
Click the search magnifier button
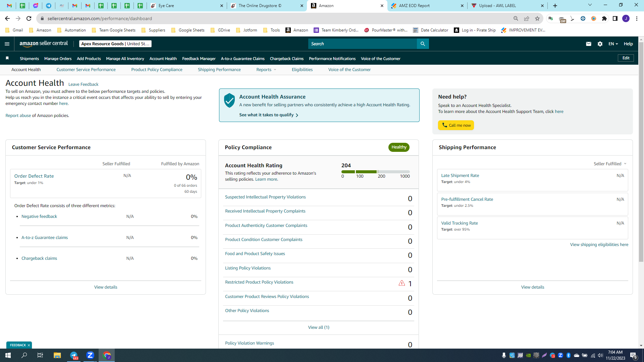[x=423, y=44]
